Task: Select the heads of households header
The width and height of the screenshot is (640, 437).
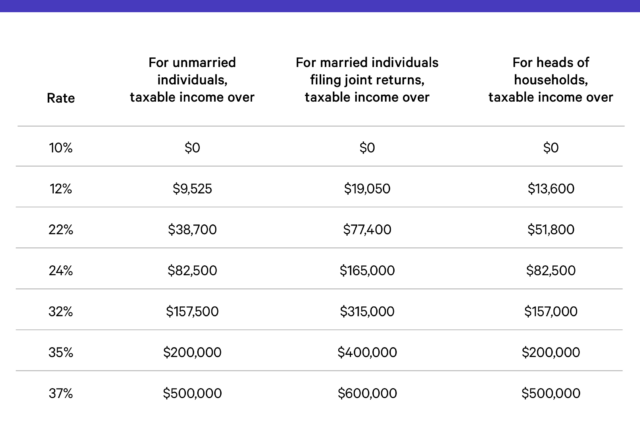Action: pos(551,80)
